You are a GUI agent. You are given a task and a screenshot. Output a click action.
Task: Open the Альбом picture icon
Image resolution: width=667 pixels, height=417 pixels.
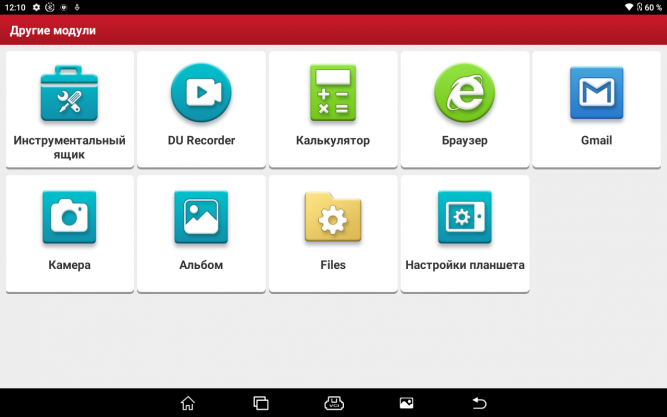point(201,217)
